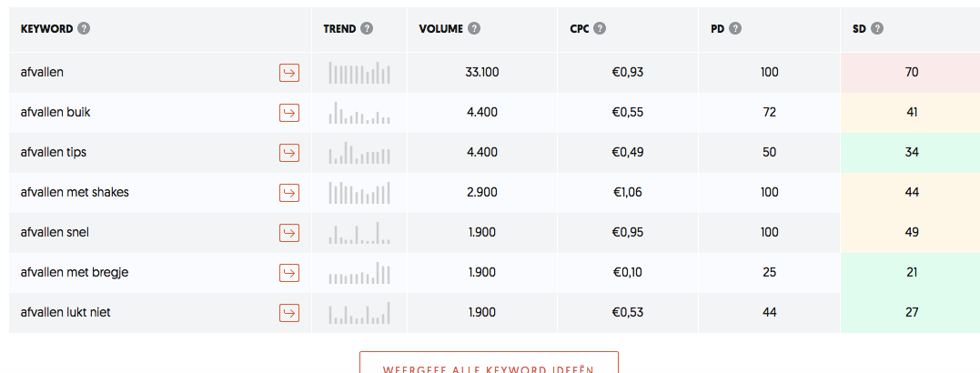Click the trend chart for afvallen

359,73
